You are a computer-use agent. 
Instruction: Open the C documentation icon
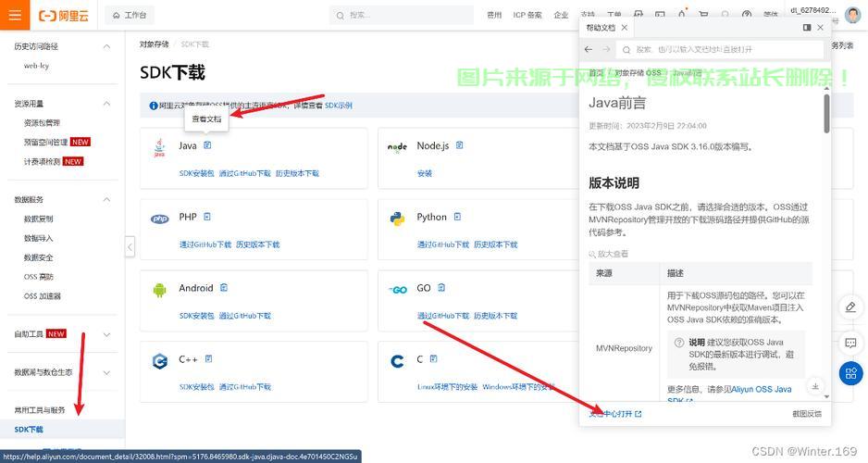point(433,359)
